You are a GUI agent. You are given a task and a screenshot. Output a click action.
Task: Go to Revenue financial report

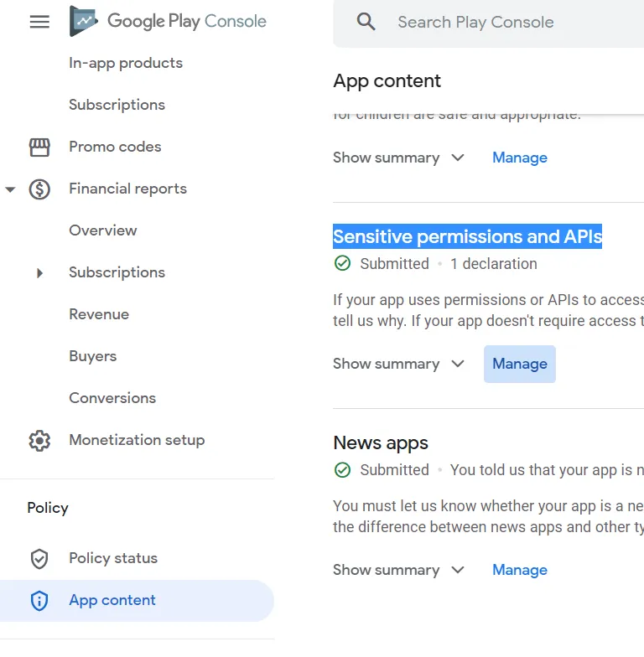point(99,314)
